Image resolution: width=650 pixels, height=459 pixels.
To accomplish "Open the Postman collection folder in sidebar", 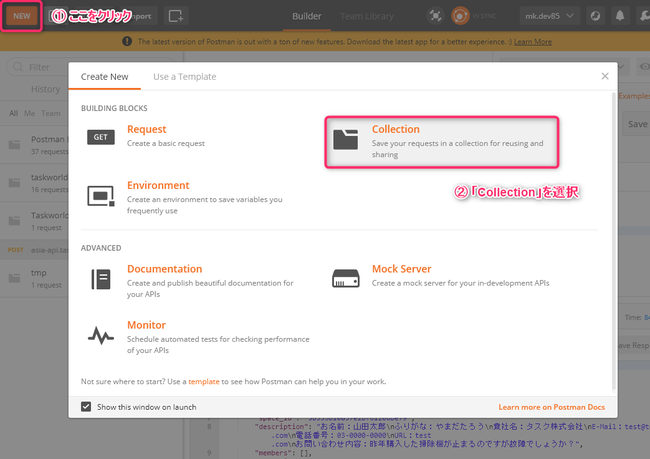I will click(34, 145).
